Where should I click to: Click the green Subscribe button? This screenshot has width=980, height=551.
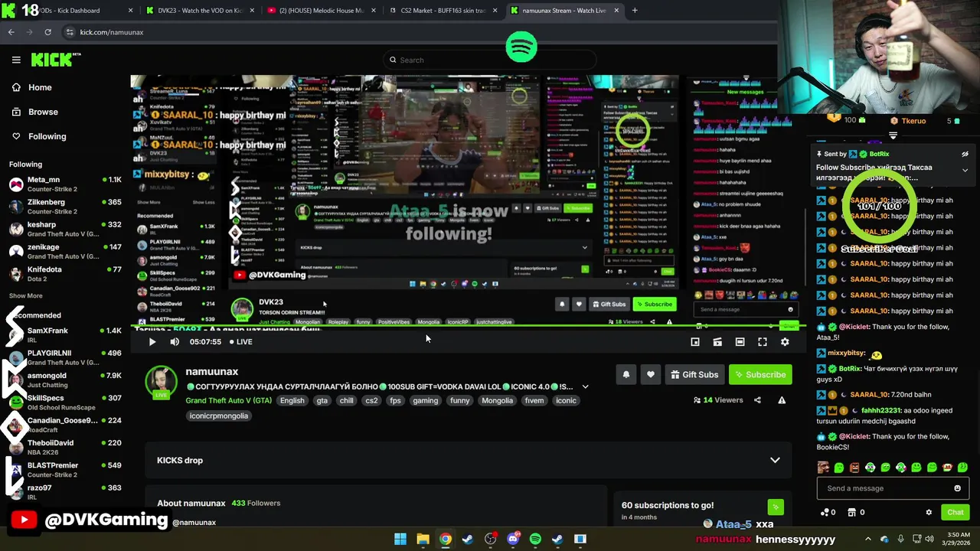coord(760,374)
